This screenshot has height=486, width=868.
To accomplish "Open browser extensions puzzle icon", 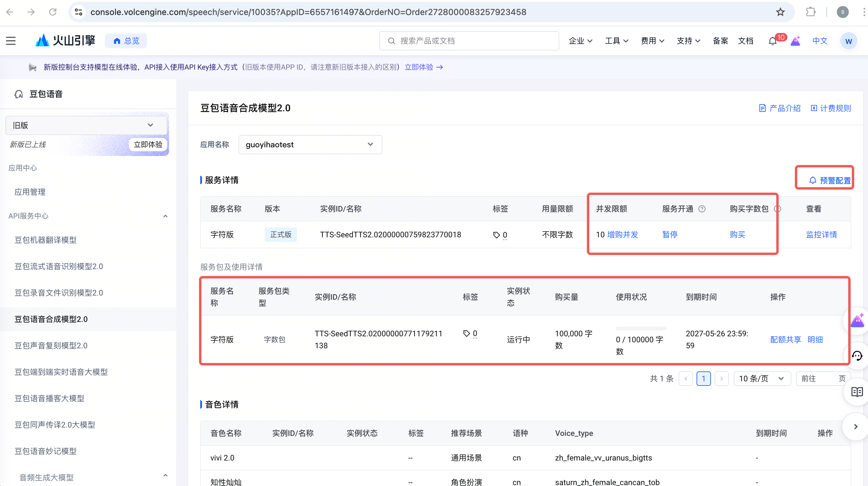I will tap(811, 12).
